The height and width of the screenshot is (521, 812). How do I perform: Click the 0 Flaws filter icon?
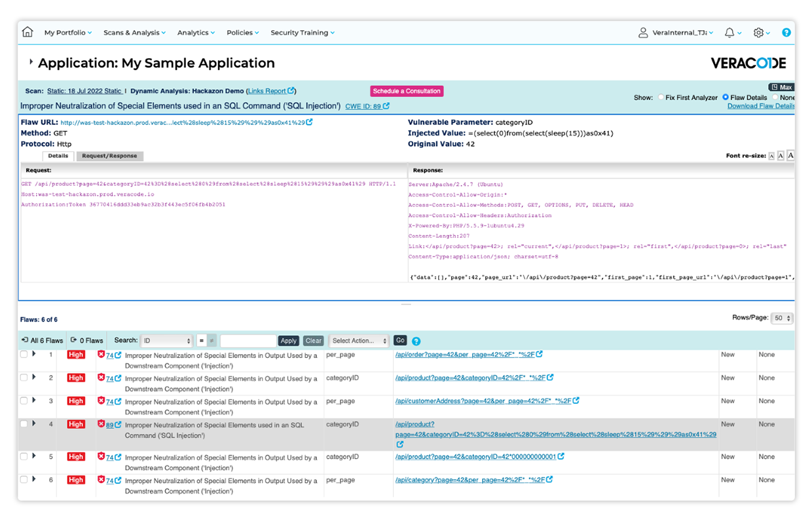point(74,340)
